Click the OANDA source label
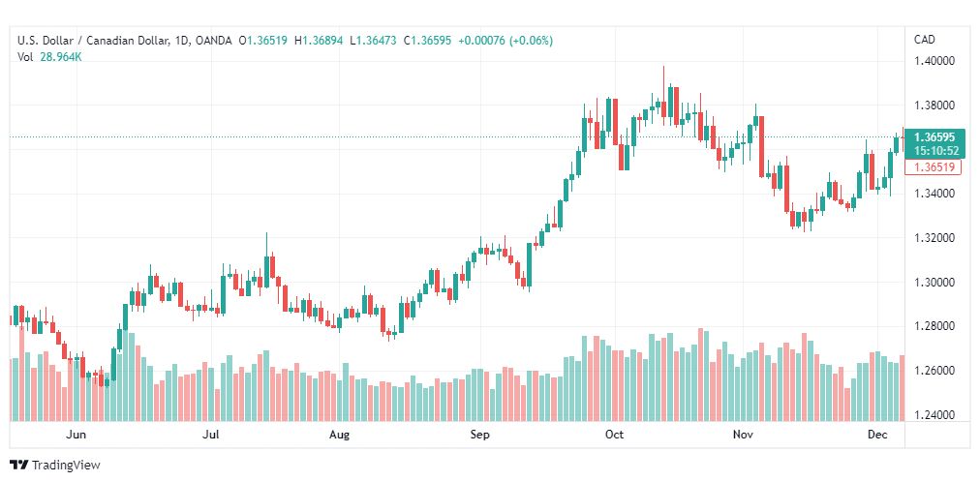The height and width of the screenshot is (482, 980). point(214,41)
